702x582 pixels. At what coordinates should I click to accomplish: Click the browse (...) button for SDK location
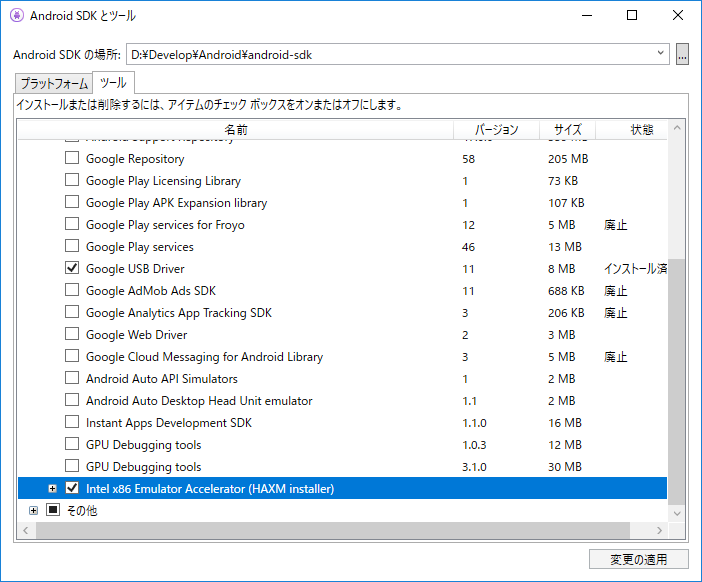click(682, 54)
